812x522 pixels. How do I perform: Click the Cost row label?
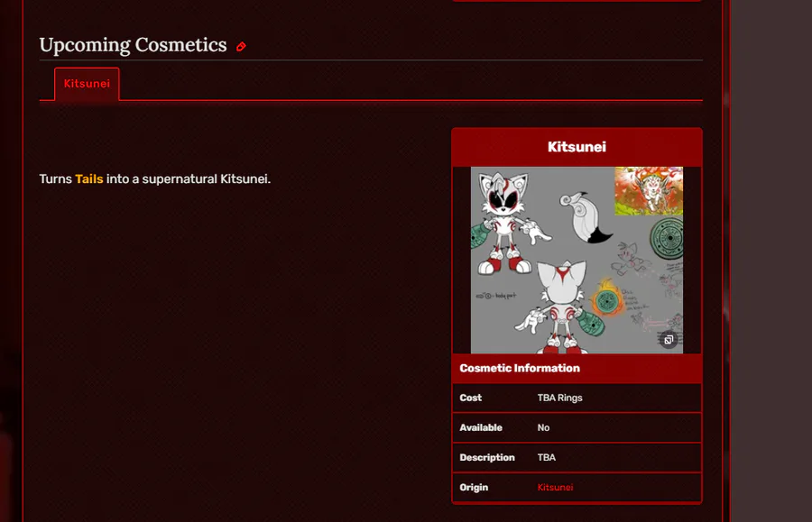(471, 398)
